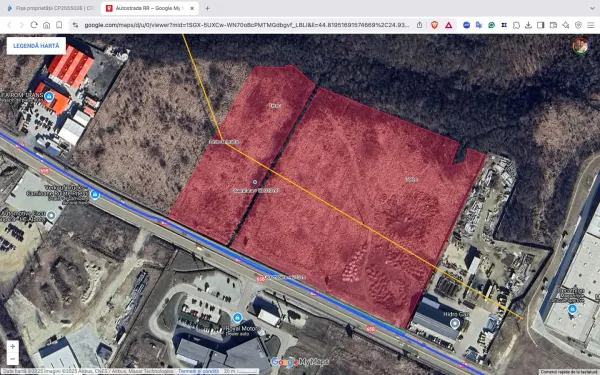This screenshot has width=600, height=375.
Task: Click the small point marker in left parcel
Action: (x=255, y=182)
